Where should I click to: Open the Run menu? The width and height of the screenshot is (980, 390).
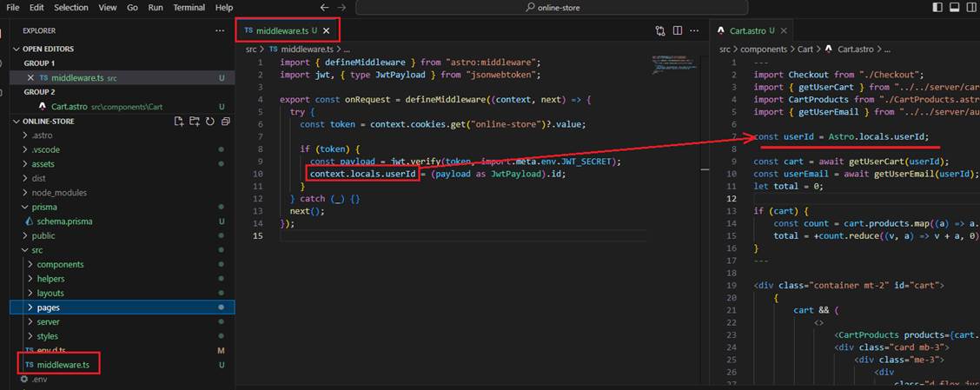point(156,8)
